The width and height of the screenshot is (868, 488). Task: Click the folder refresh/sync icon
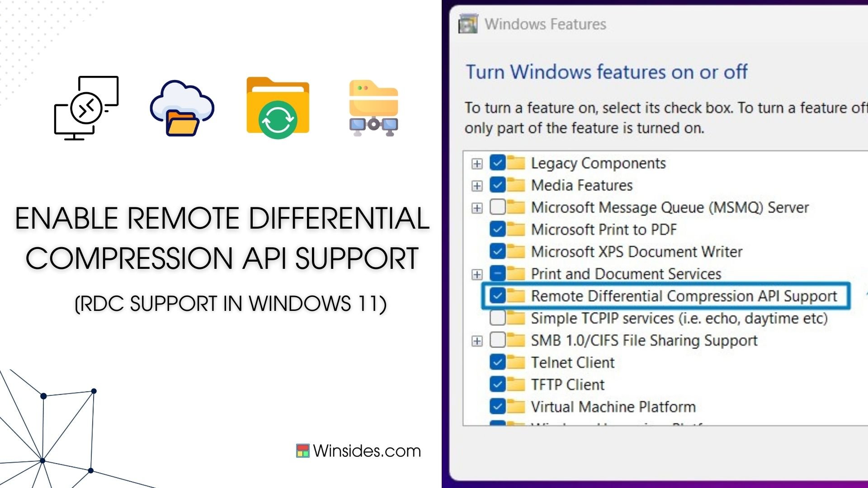pyautogui.click(x=278, y=108)
